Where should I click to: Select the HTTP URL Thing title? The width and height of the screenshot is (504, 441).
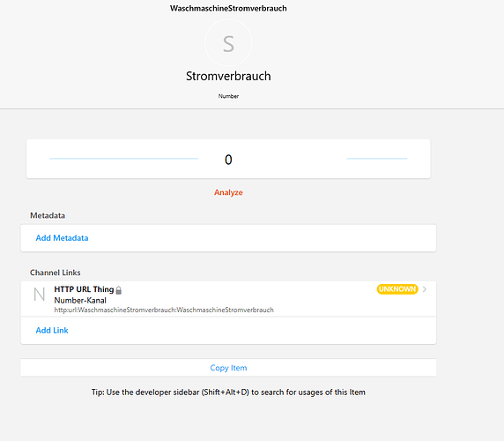point(84,289)
